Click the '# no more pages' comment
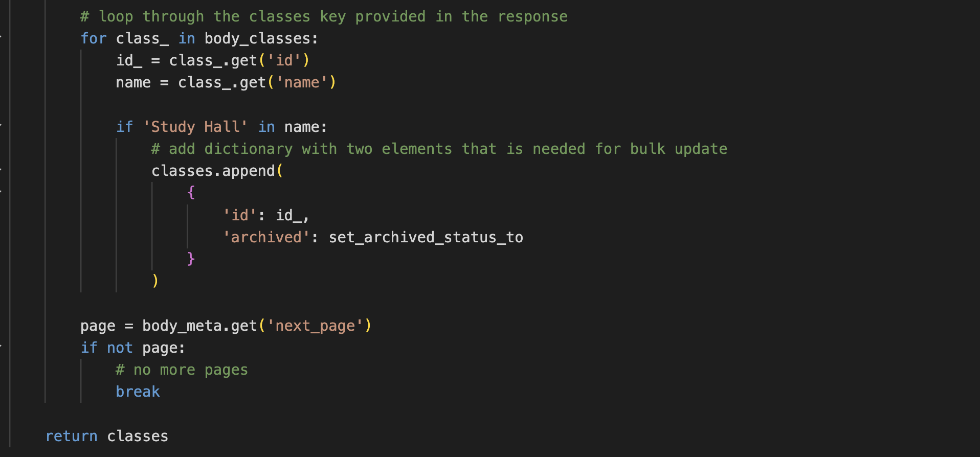The height and width of the screenshot is (457, 980). [x=182, y=370]
